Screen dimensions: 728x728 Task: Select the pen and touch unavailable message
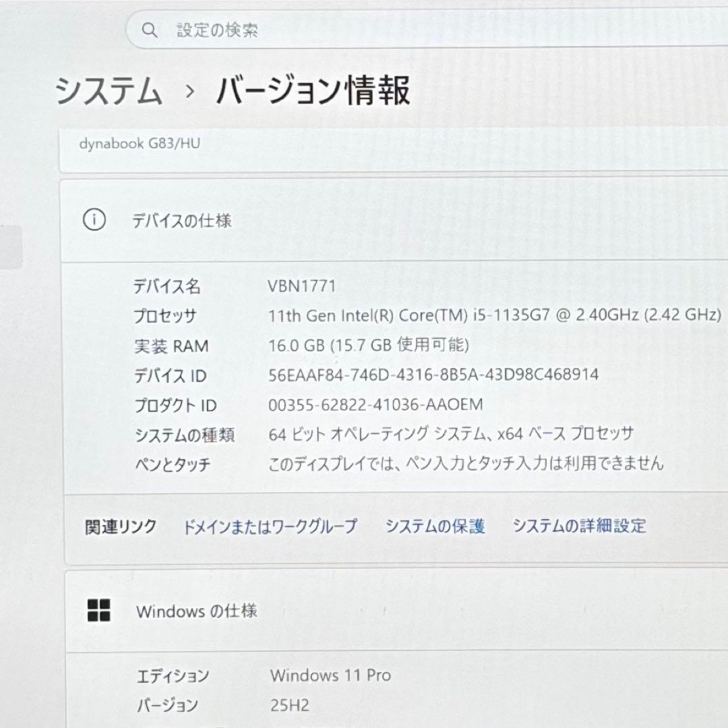(466, 463)
